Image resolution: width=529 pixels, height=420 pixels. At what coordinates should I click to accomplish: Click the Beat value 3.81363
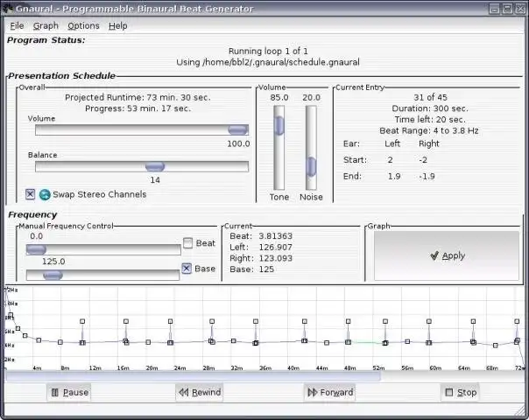tap(275, 236)
